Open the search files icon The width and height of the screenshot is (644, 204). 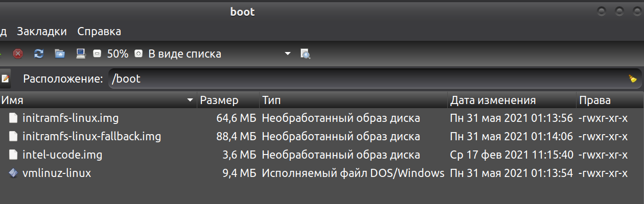coord(306,54)
